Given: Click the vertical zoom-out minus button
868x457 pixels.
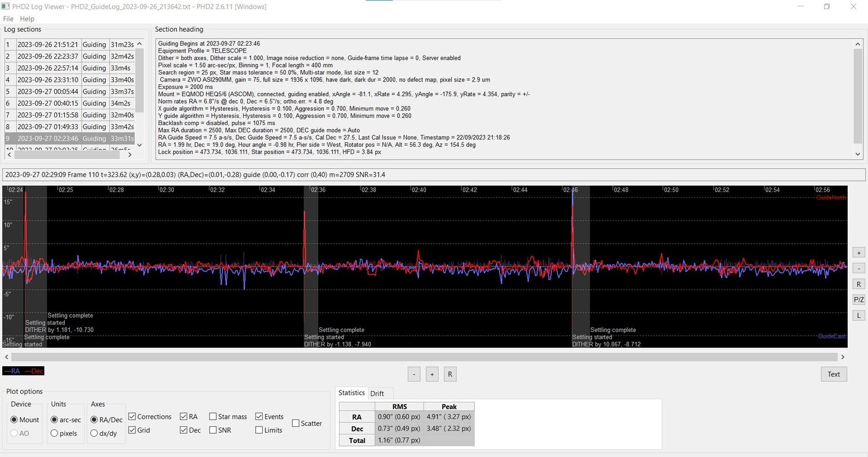Looking at the screenshot, I should [x=859, y=268].
